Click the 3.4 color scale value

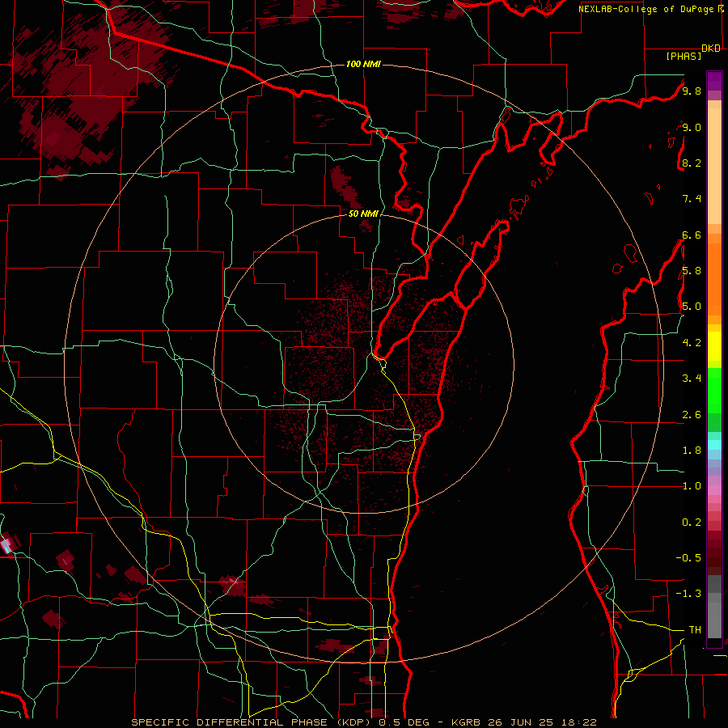[692, 379]
